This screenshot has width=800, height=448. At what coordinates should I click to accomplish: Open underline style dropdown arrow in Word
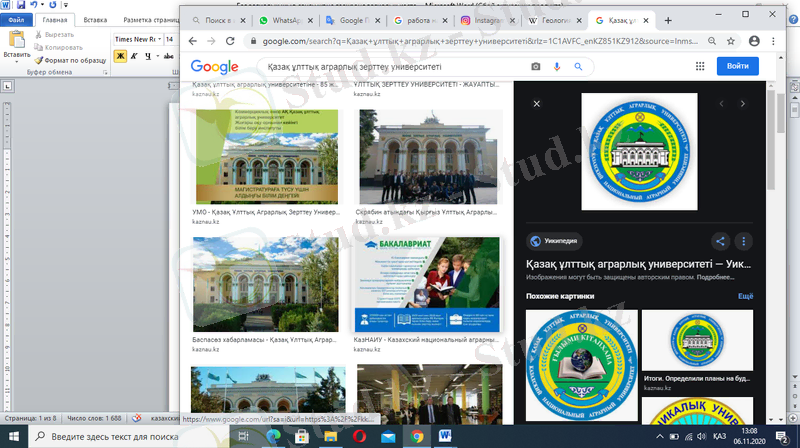coord(158,56)
